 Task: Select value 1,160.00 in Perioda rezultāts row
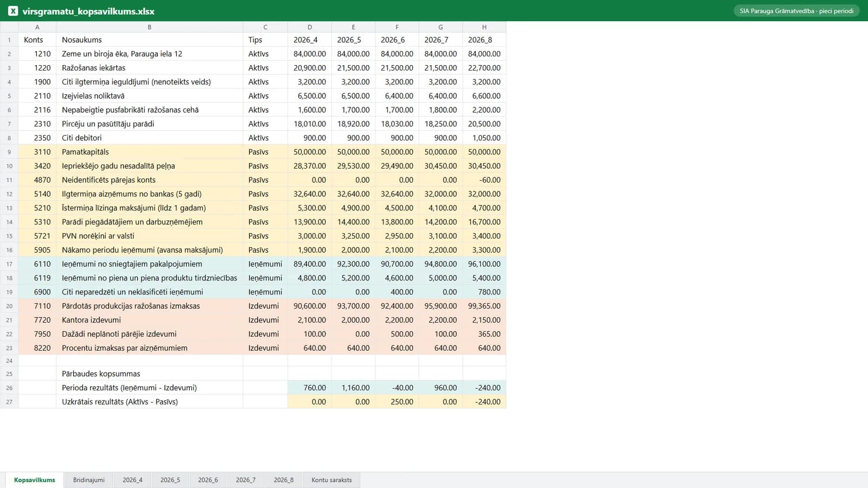coord(353,388)
